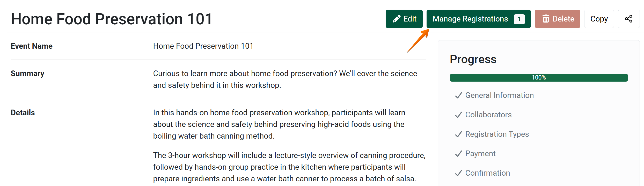This screenshot has width=644, height=186.
Task: Jump to Registration Types step
Action: (x=497, y=134)
